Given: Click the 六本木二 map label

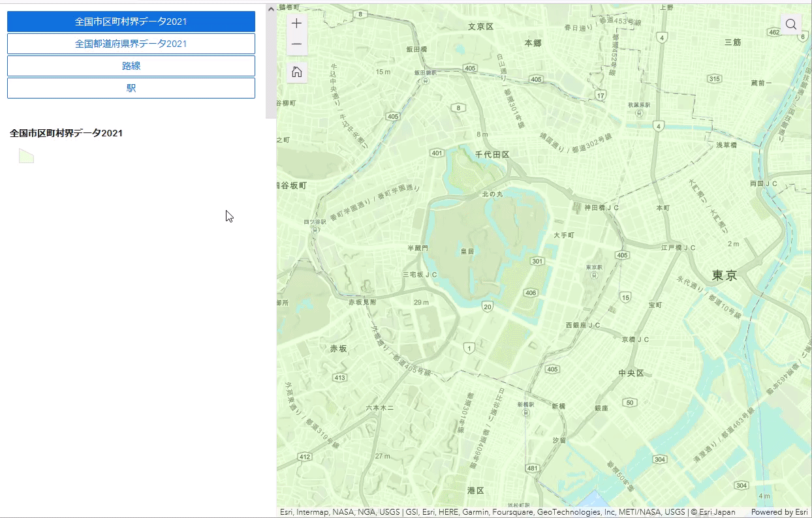Looking at the screenshot, I should pyautogui.click(x=380, y=408).
